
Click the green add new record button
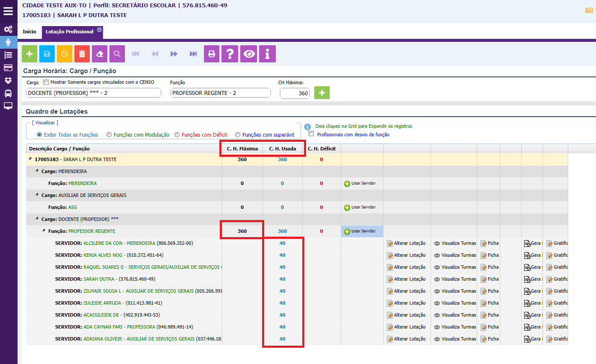(x=30, y=54)
